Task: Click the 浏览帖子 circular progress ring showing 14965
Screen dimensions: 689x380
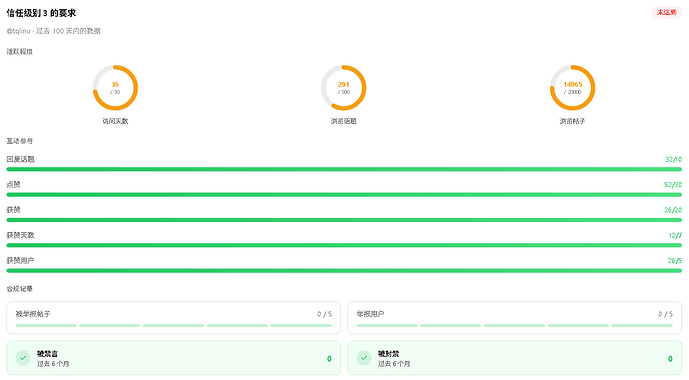Action: [x=573, y=88]
